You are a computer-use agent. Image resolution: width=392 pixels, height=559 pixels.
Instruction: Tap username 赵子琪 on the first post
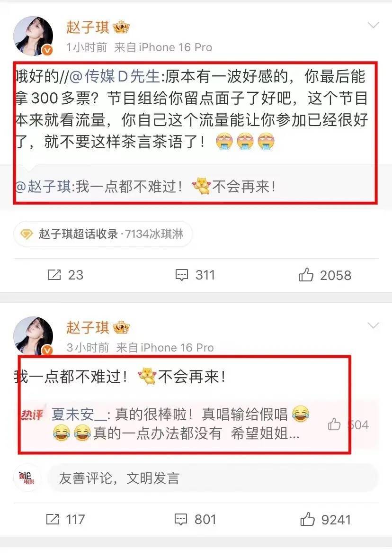click(88, 27)
